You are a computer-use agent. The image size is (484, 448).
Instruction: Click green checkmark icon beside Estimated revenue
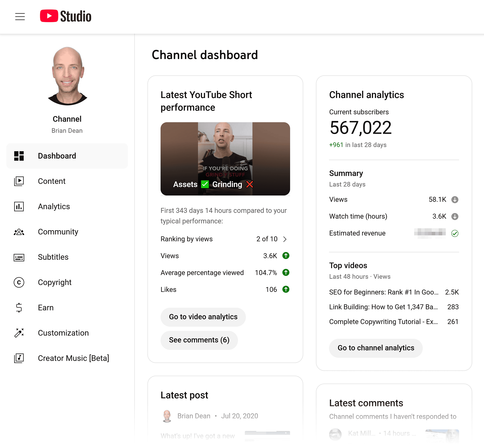pyautogui.click(x=455, y=233)
